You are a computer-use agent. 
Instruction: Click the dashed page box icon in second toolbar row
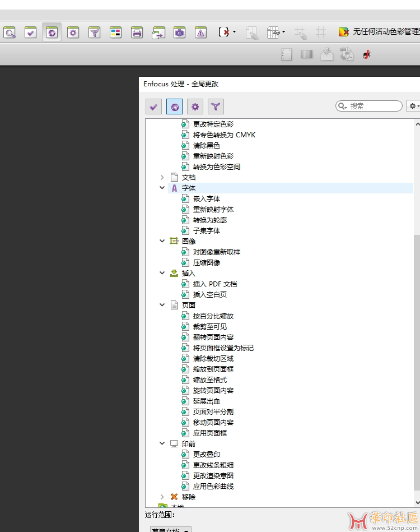287,54
